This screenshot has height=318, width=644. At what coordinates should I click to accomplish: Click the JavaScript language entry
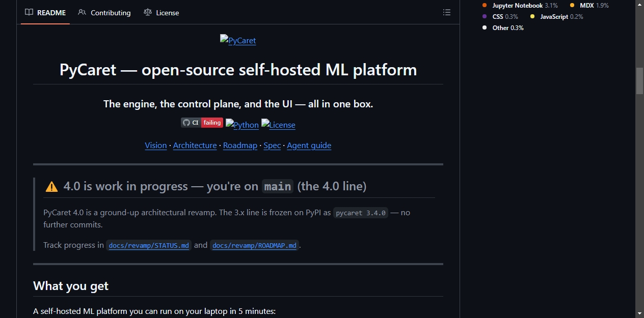556,17
